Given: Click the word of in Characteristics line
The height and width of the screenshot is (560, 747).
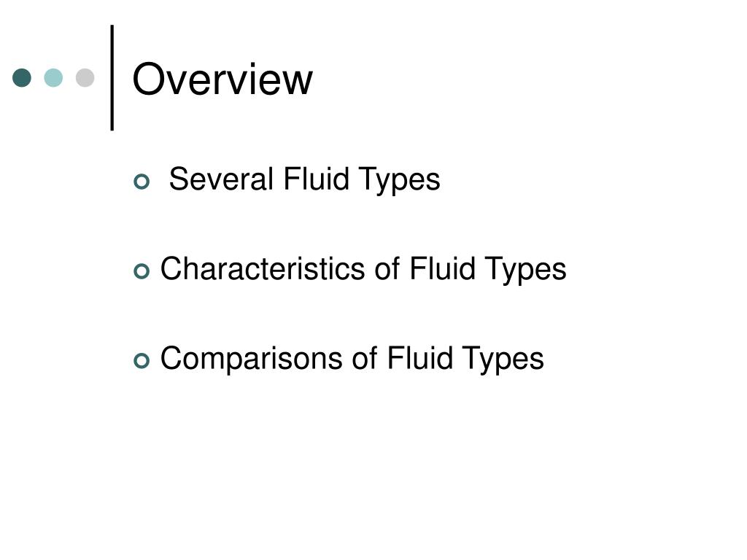Looking at the screenshot, I should coord(387,268).
